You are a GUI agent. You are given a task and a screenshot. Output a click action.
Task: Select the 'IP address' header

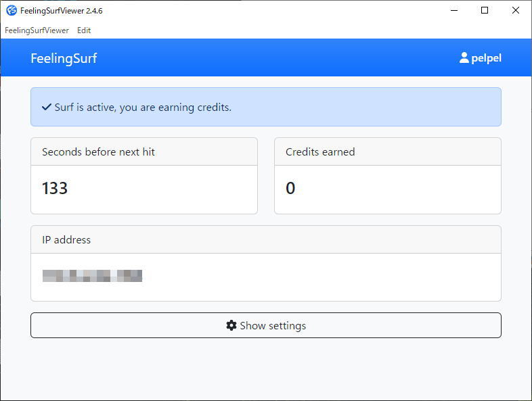66,240
